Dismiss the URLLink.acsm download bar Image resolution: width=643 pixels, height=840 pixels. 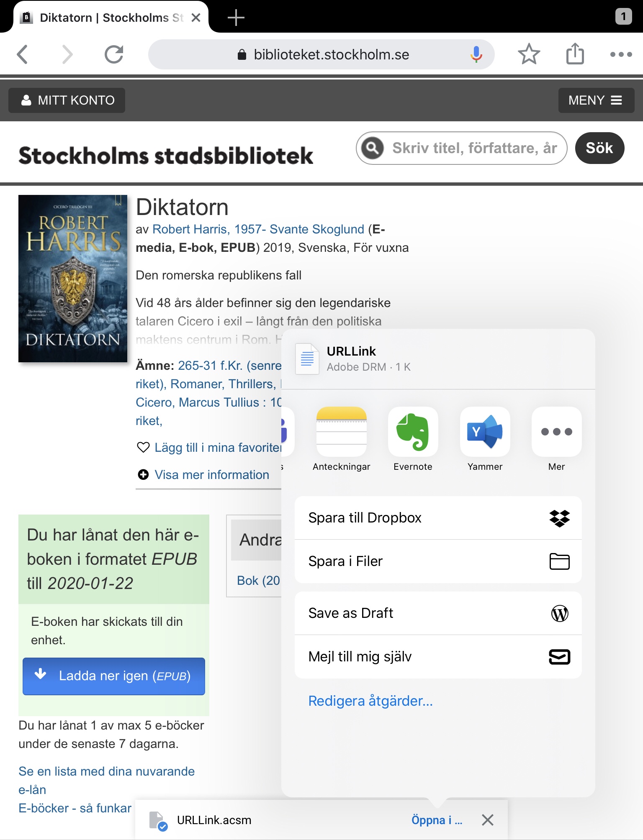point(487,820)
